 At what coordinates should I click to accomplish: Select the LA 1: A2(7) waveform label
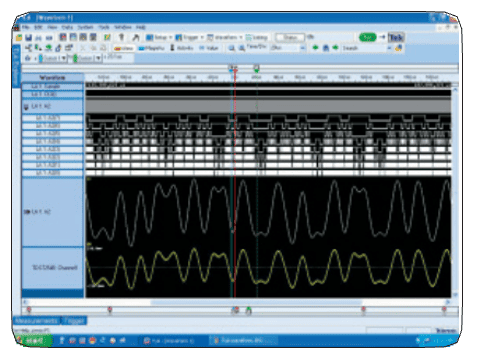pos(53,118)
